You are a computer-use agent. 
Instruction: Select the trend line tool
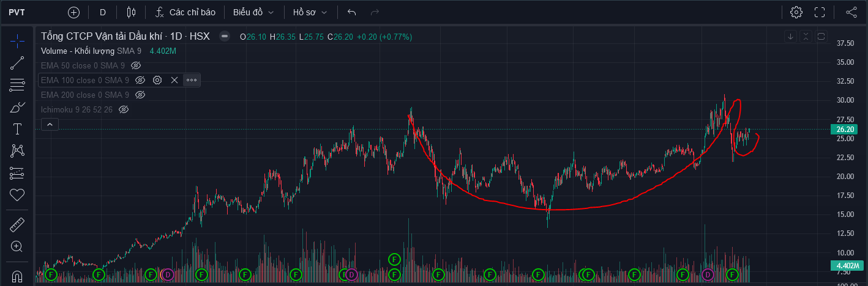[x=17, y=63]
